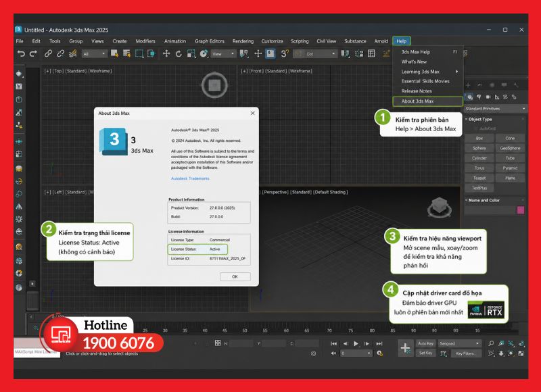541x392 pixels.
Task: Click the Align tool icon
Action: (x=359, y=53)
